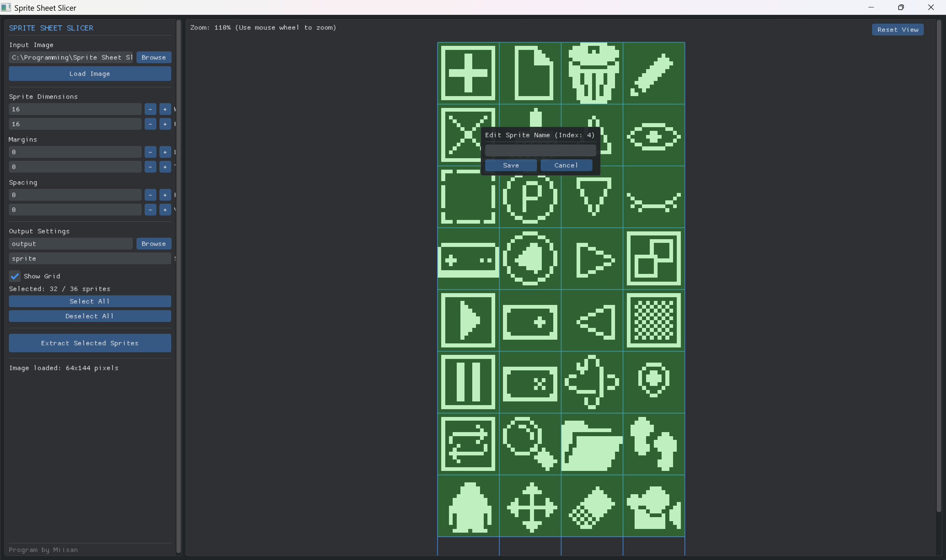Click the trash can sprite in the grid
946x560 pixels.
592,73
